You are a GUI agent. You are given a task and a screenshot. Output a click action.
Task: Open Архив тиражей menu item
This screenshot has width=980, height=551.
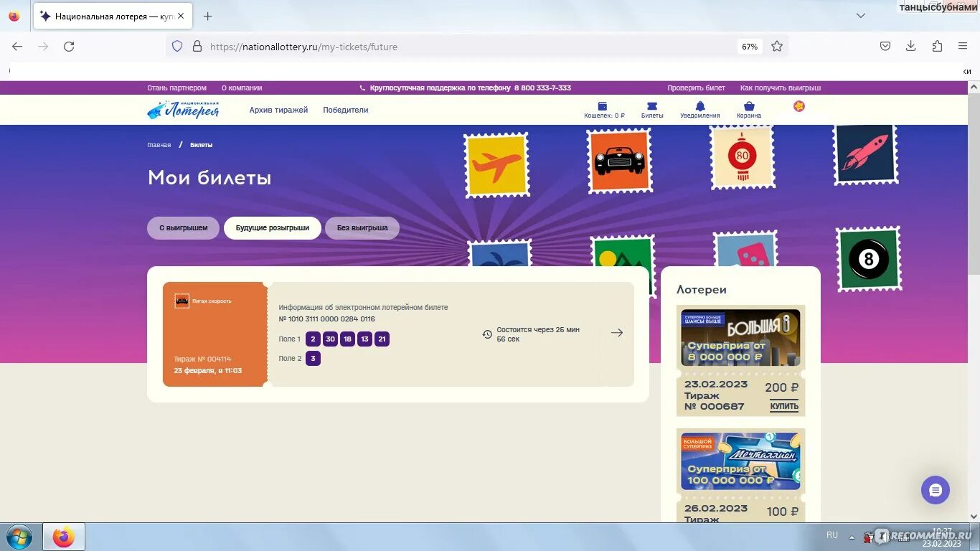pos(278,110)
